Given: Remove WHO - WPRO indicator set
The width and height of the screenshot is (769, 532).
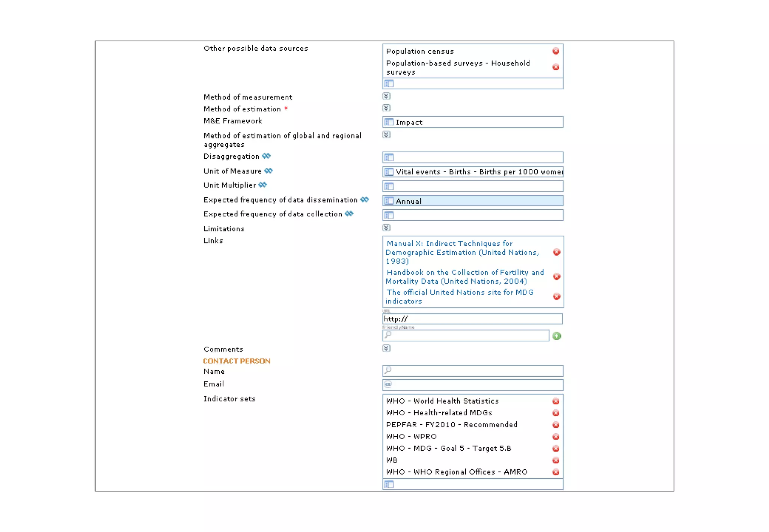Looking at the screenshot, I should (555, 437).
